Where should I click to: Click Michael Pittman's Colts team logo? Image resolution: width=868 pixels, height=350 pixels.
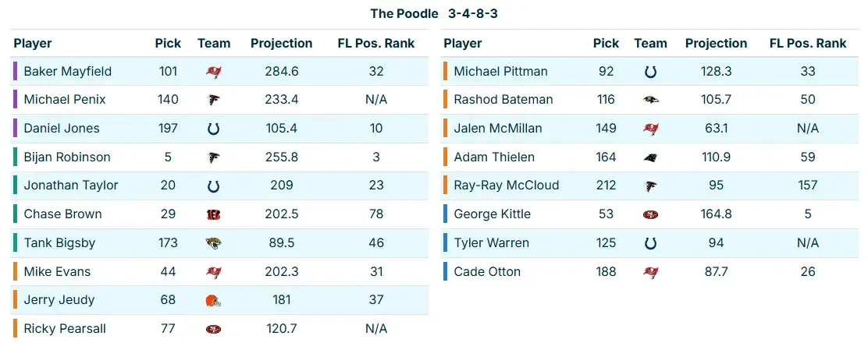click(650, 72)
